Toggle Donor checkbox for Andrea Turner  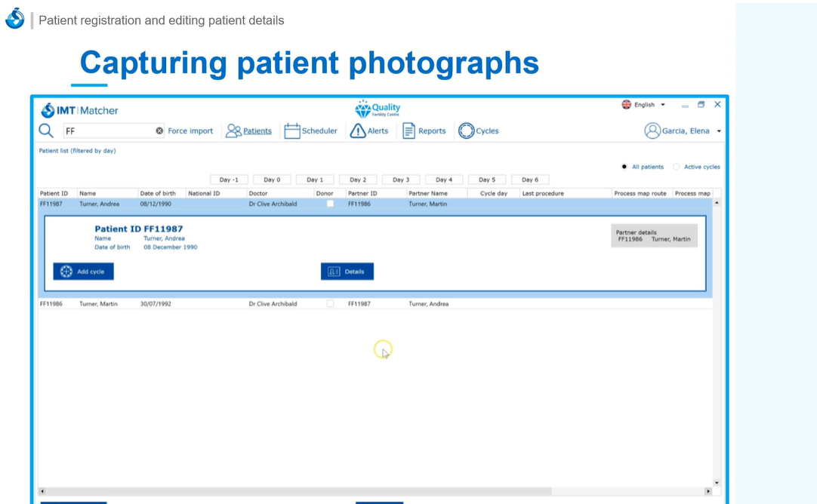point(330,204)
